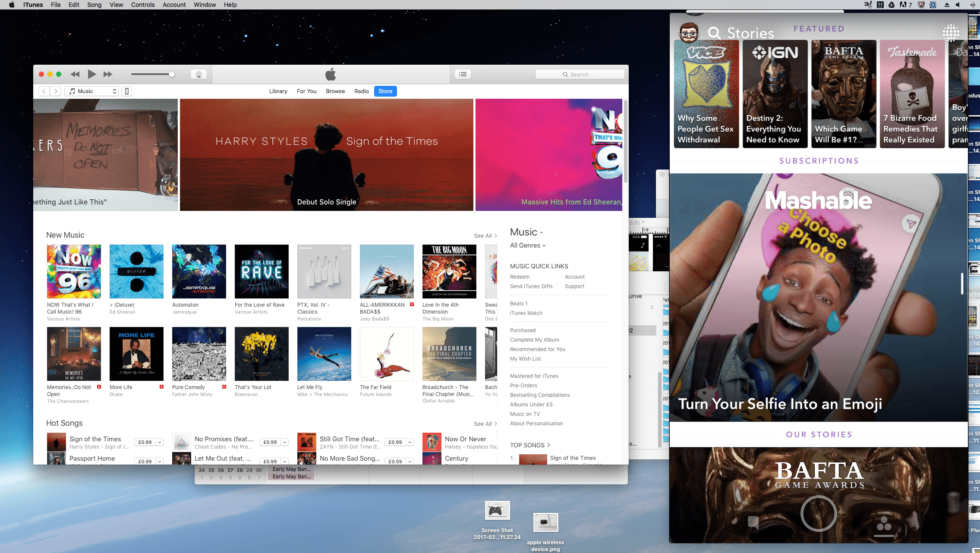This screenshot has height=553, width=980.
Task: Open the Automaton album by Jamiroquai
Action: (x=199, y=271)
